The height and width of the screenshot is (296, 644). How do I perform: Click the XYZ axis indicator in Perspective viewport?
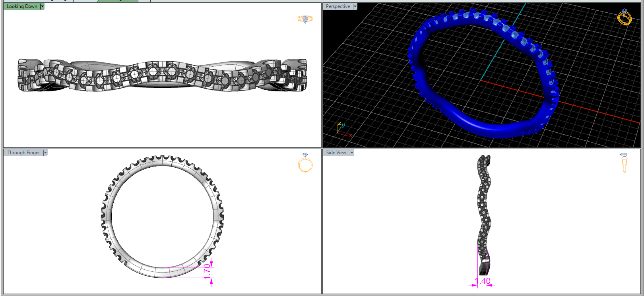tap(343, 130)
